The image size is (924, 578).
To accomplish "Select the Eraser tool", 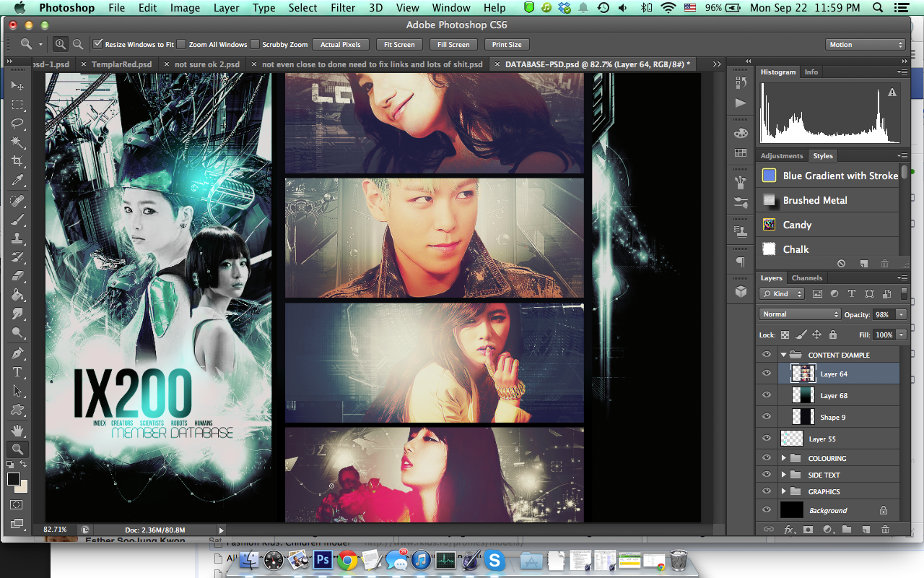I will click(17, 276).
